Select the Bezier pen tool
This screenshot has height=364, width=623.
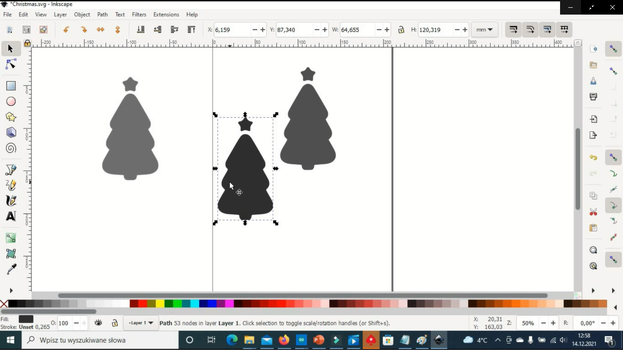coord(10,169)
